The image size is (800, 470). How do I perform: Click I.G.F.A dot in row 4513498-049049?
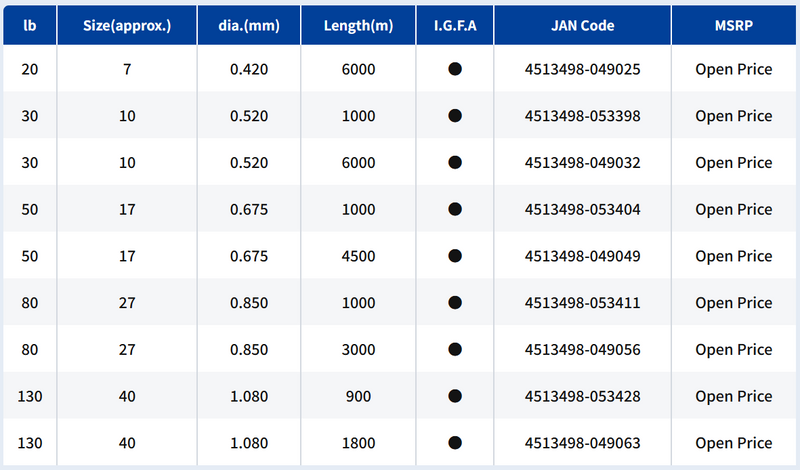pyautogui.click(x=455, y=256)
